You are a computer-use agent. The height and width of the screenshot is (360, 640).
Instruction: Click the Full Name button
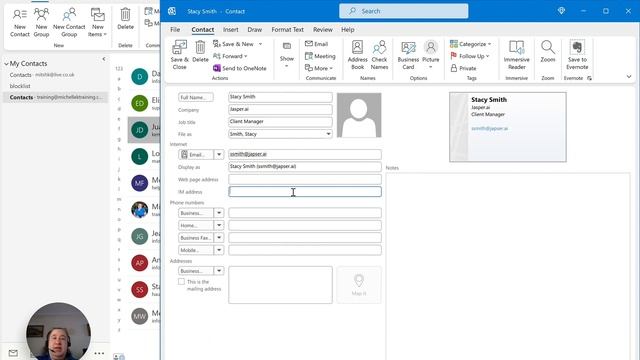(196, 98)
